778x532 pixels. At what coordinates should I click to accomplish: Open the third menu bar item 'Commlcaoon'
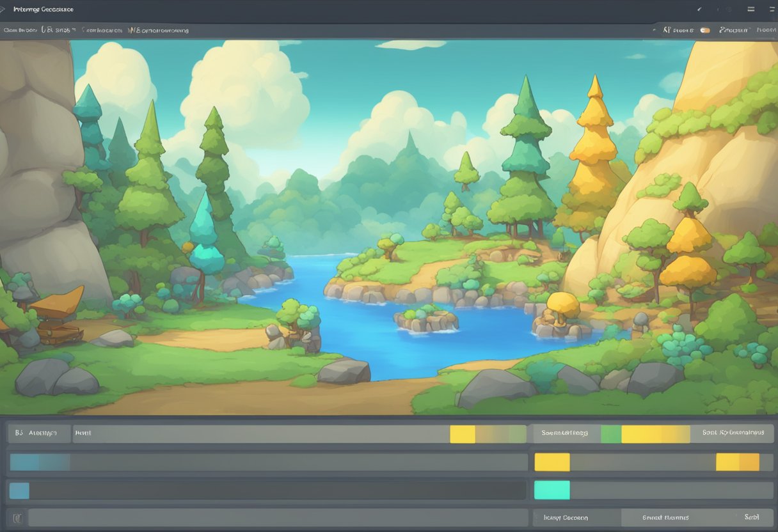point(101,30)
